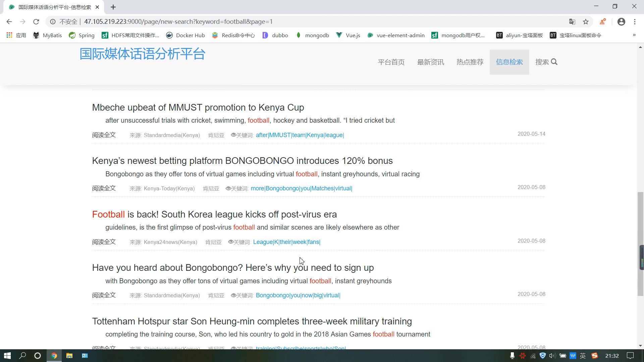Switch to Chrome on the taskbar
The width and height of the screenshot is (644, 362).
[54, 356]
